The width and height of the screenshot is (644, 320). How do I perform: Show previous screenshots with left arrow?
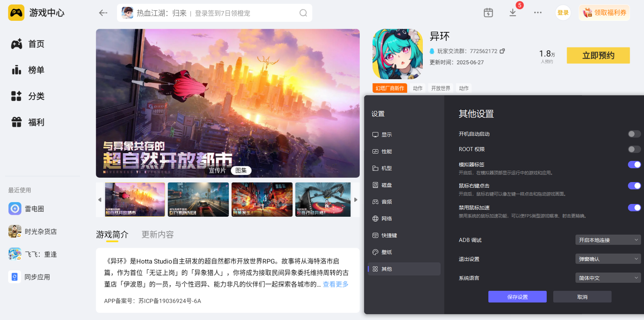[x=100, y=200]
